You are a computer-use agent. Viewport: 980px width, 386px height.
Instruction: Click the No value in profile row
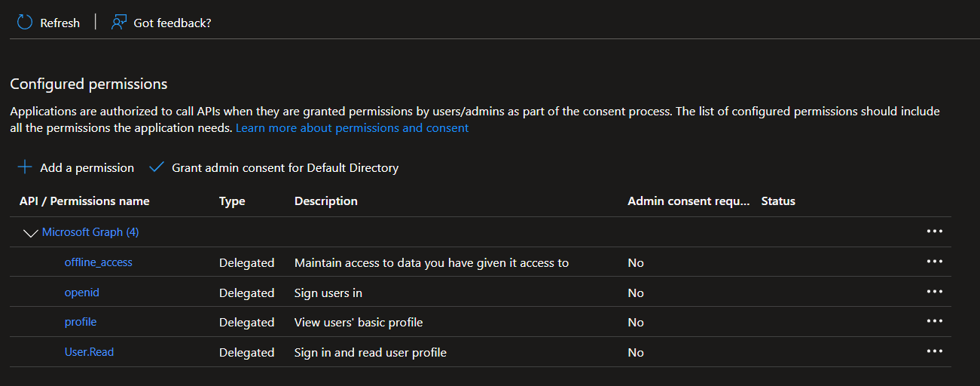[x=636, y=323]
